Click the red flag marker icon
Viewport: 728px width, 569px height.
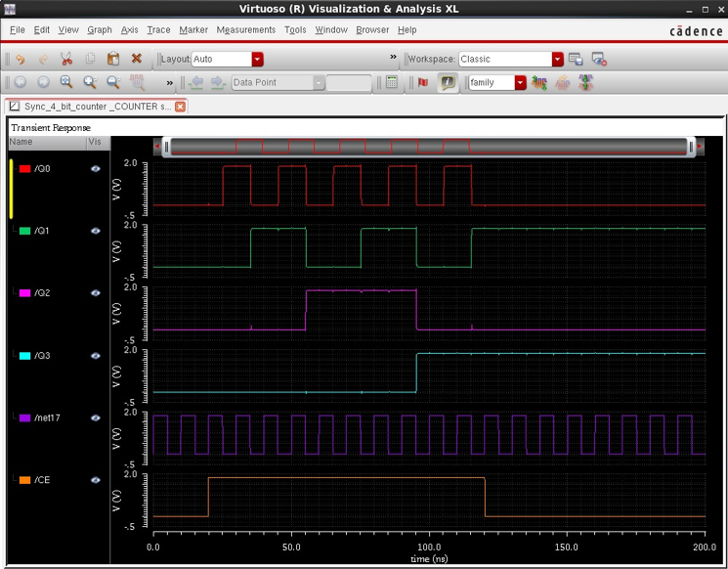(423, 82)
